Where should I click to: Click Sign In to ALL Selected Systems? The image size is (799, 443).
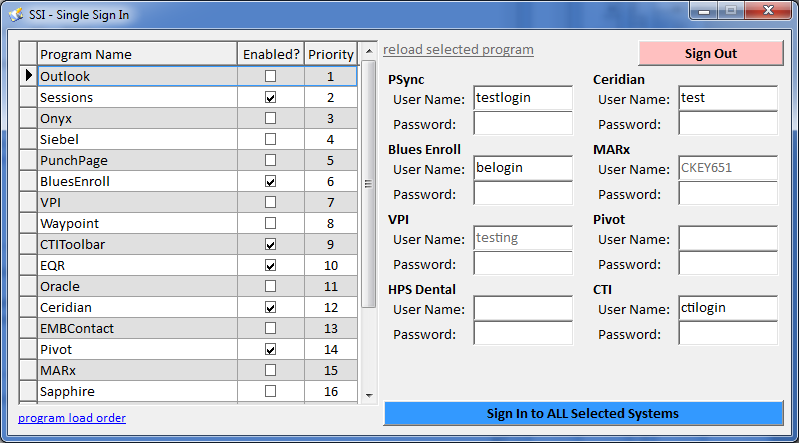tap(583, 413)
